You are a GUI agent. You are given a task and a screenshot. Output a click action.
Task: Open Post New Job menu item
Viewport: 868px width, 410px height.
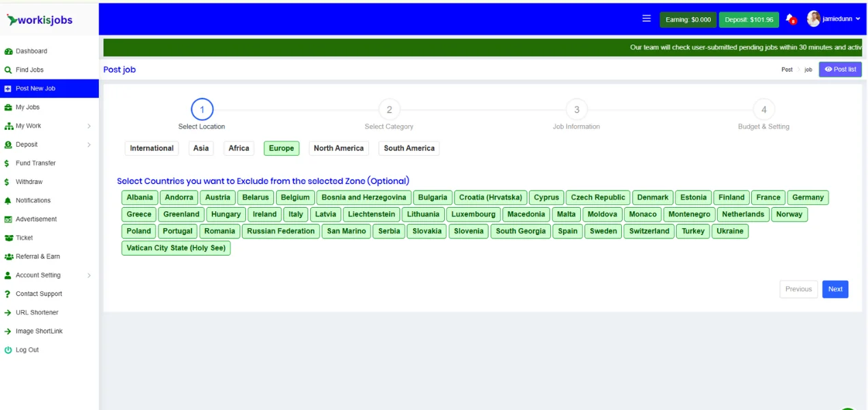(x=36, y=89)
